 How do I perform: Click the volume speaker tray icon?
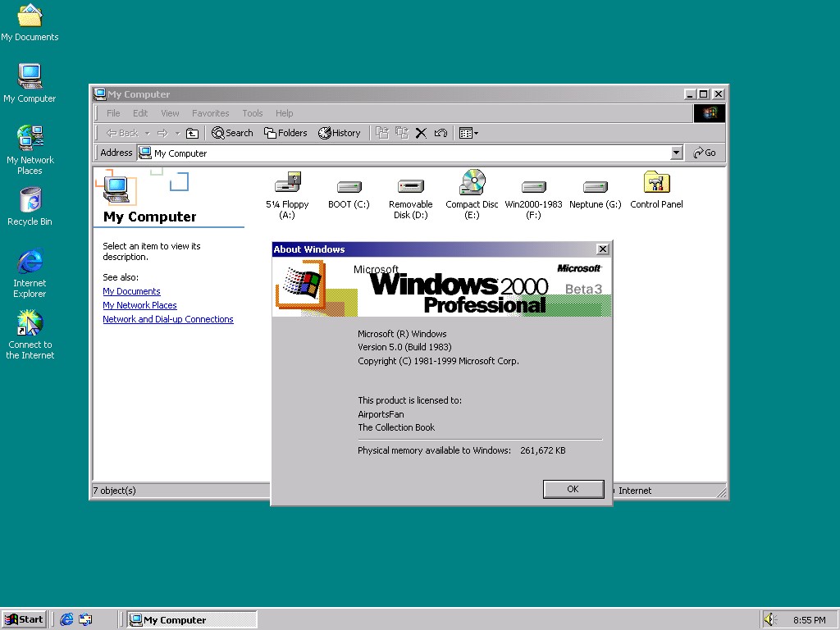(x=770, y=620)
